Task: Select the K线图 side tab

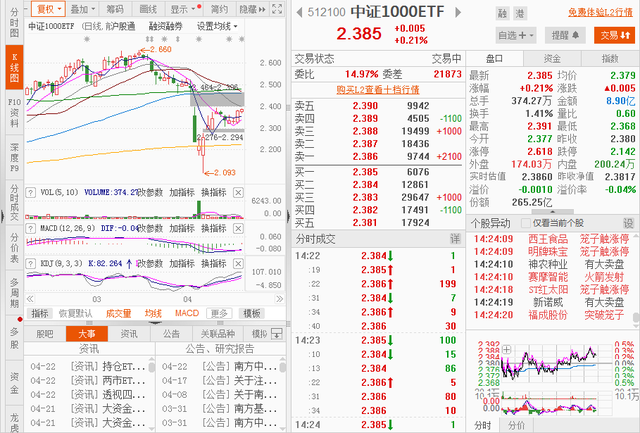Action: click(x=14, y=67)
